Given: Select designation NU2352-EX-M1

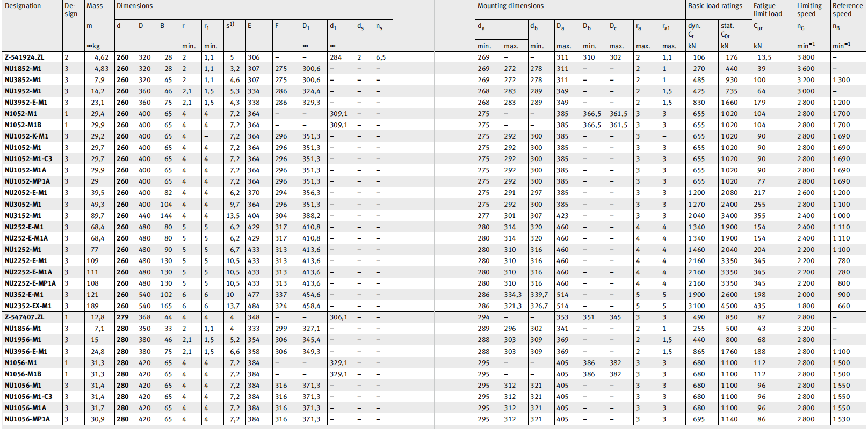Looking at the screenshot, I should pyautogui.click(x=28, y=306).
